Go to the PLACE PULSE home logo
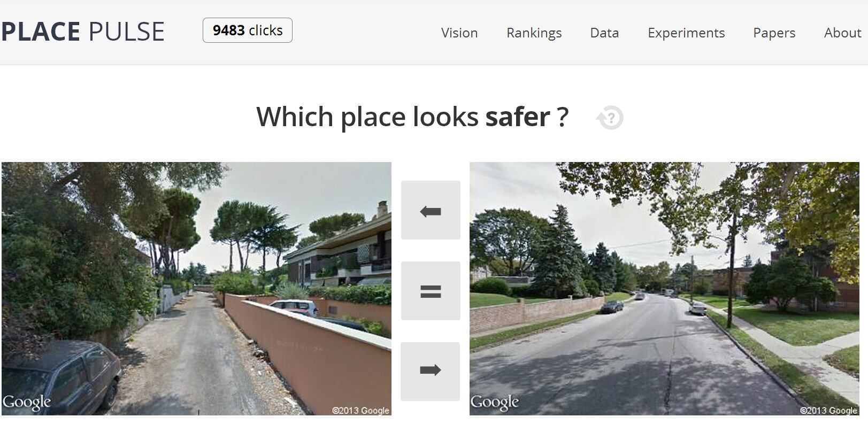Viewport: 868px width, 440px height. tap(83, 32)
